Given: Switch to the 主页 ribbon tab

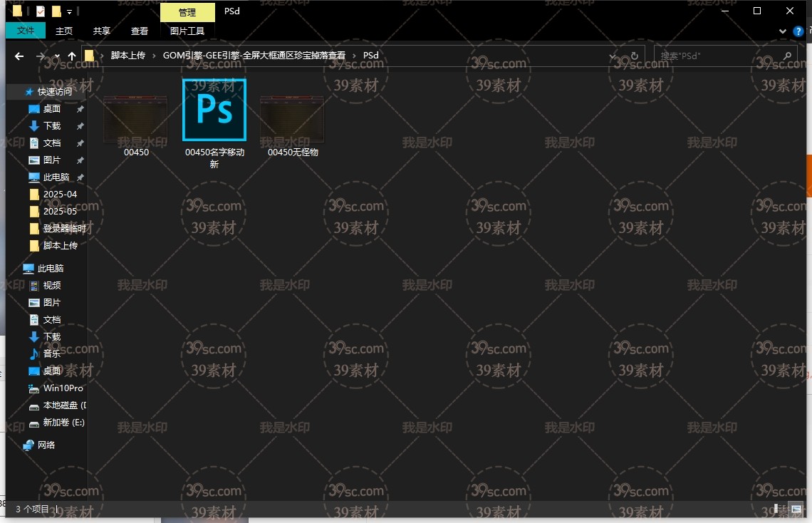Looking at the screenshot, I should pos(64,31).
